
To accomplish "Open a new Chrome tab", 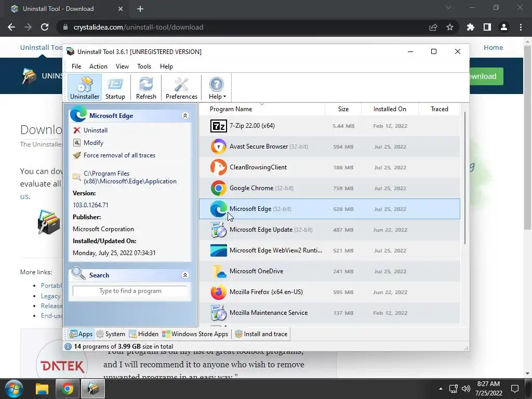I will 140,9.
